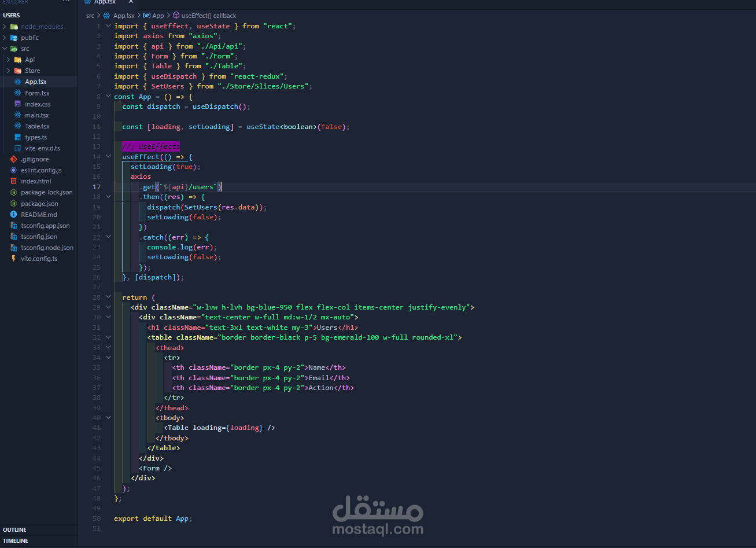756x548 pixels.
Task: Click the HTML5 icon beside index.html
Action: coord(14,181)
